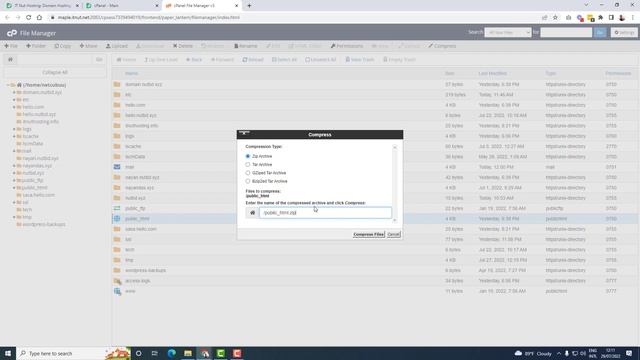Click the search text field in header

566,32
